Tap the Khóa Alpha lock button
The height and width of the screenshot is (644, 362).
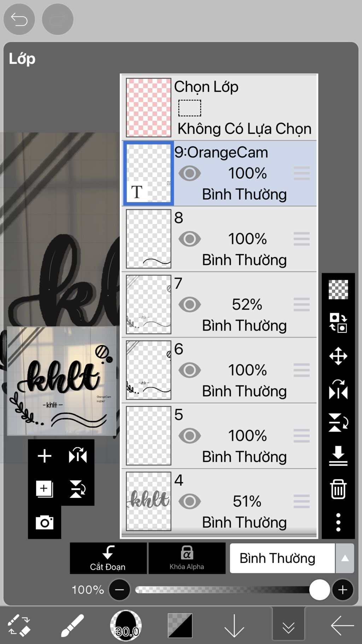pyautogui.click(x=187, y=558)
